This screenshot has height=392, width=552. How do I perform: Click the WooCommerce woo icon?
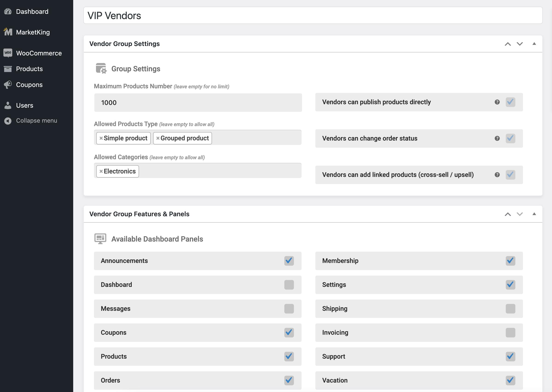[x=8, y=53]
